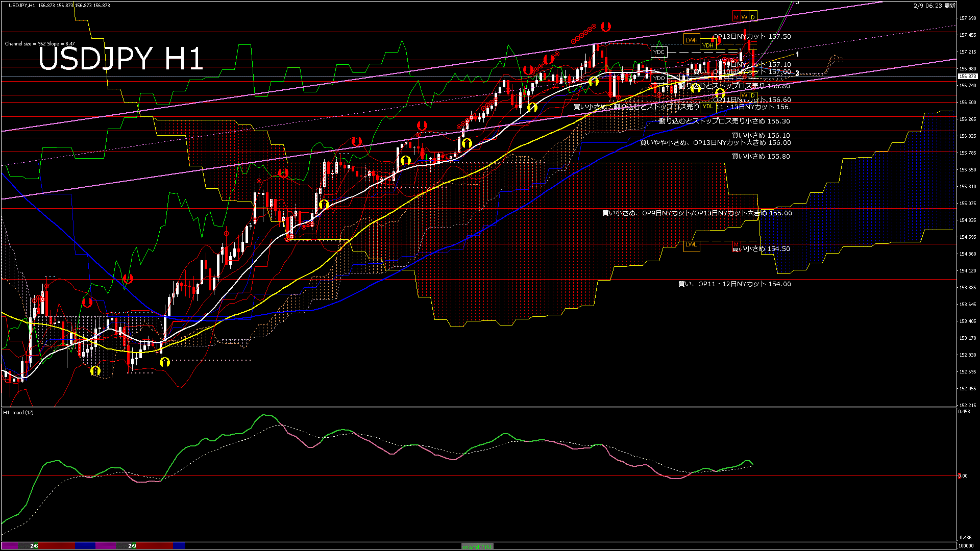
Task: Click the YDC level label
Action: coord(658,52)
